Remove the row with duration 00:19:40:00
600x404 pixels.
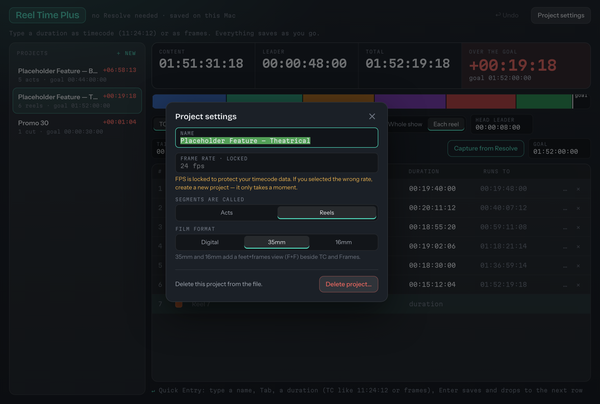(578, 189)
